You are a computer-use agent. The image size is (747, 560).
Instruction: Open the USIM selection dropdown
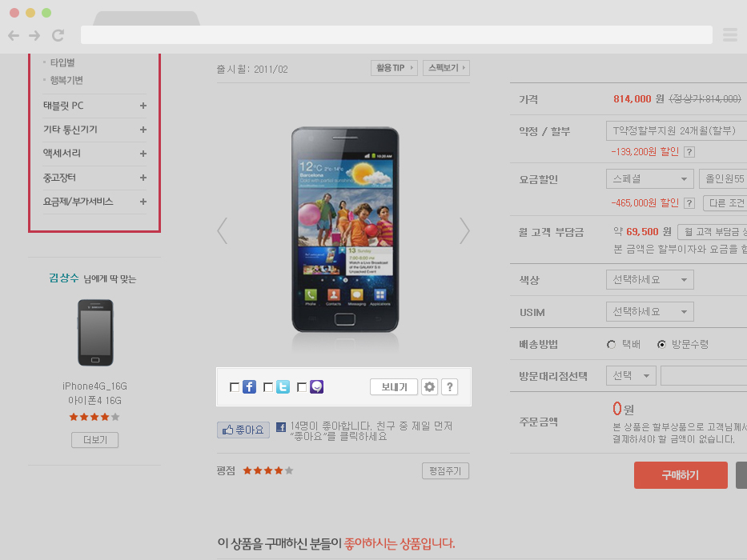pos(650,312)
